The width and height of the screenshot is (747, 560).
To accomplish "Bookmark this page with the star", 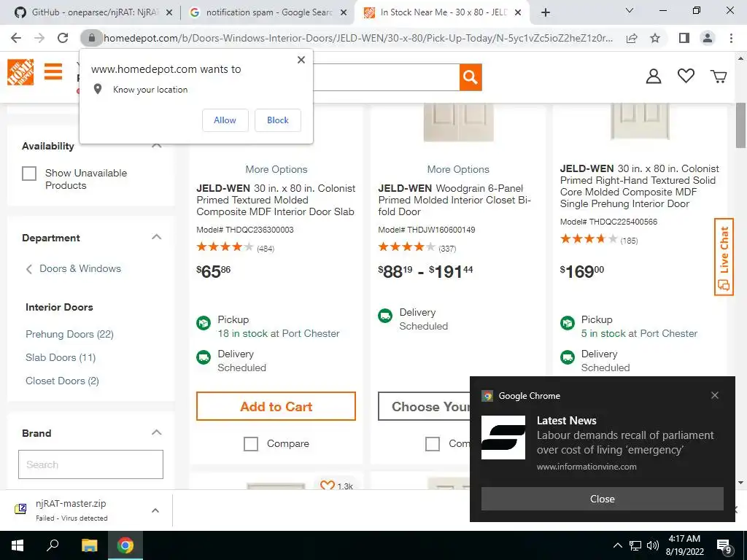I will coord(655,38).
